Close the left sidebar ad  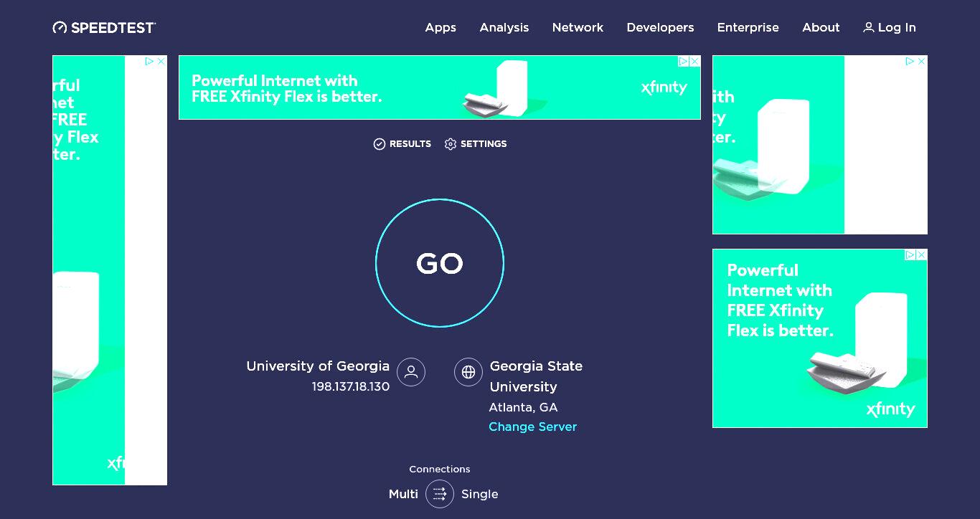tap(161, 62)
